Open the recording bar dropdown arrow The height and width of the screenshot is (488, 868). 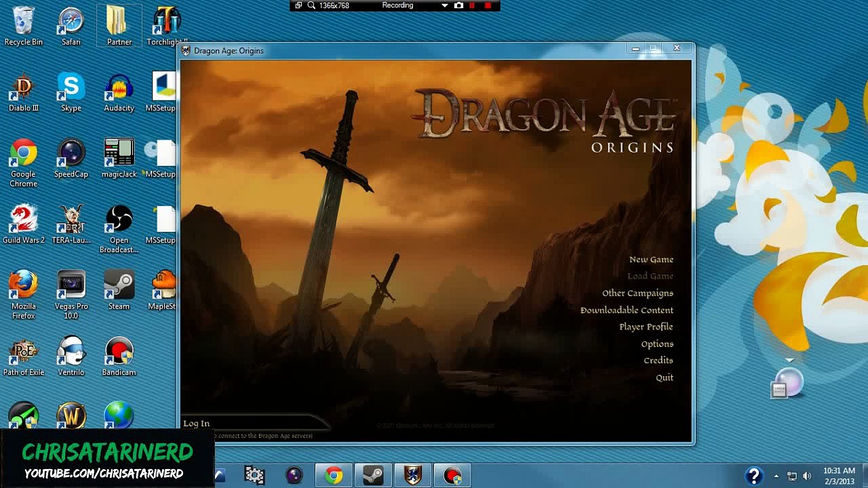pyautogui.click(x=445, y=5)
